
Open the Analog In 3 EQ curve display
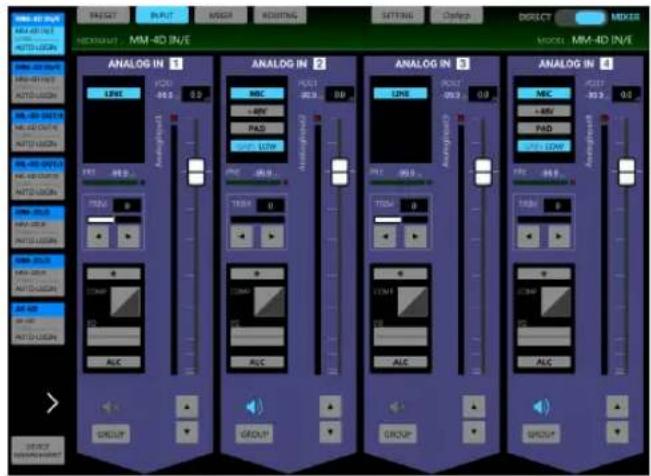tap(401, 336)
